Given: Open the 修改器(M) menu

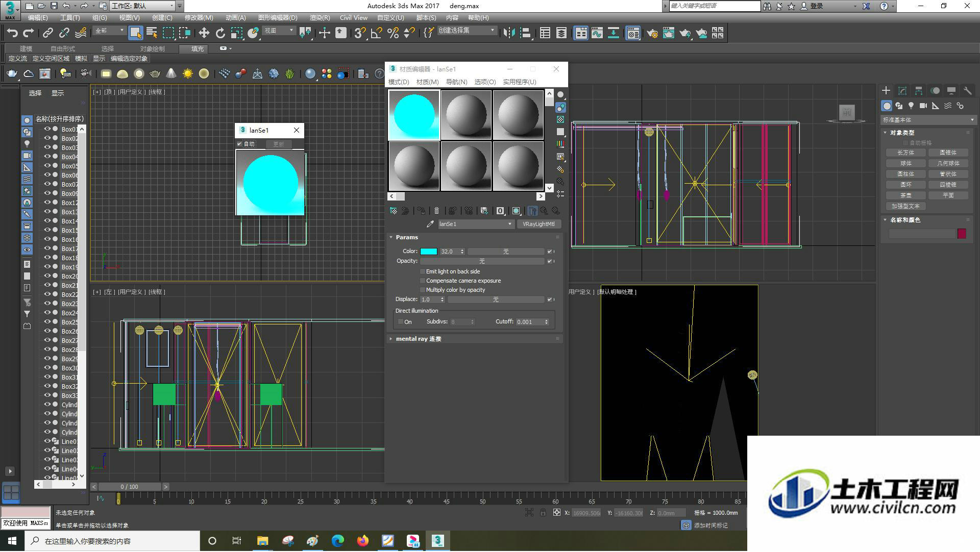Looking at the screenshot, I should 199,18.
